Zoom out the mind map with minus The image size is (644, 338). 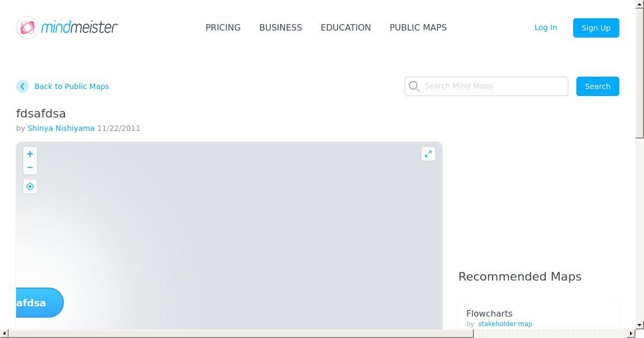(x=30, y=167)
